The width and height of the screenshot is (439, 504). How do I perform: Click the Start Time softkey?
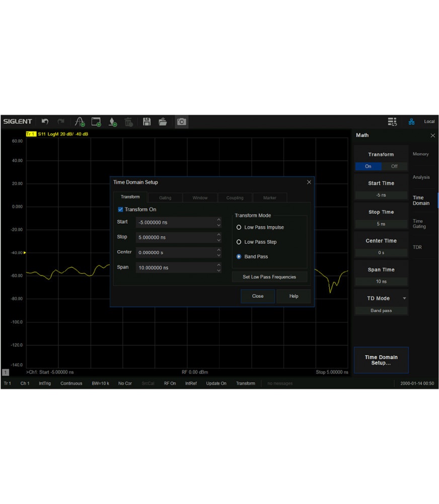(x=381, y=187)
